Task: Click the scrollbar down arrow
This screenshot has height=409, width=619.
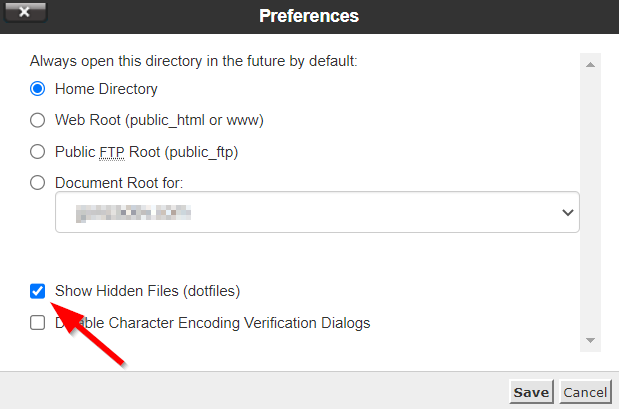Action: click(590, 341)
